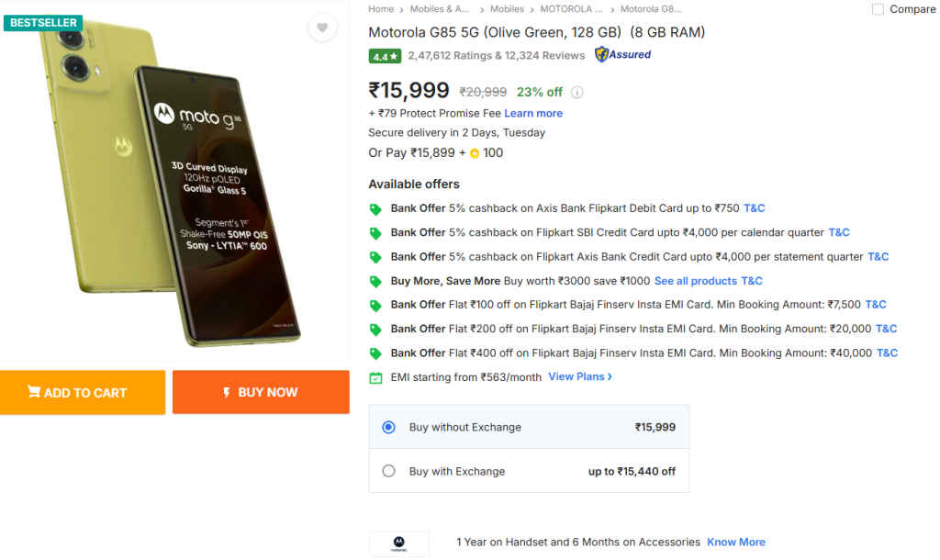Click the price info icon

pos(577,92)
